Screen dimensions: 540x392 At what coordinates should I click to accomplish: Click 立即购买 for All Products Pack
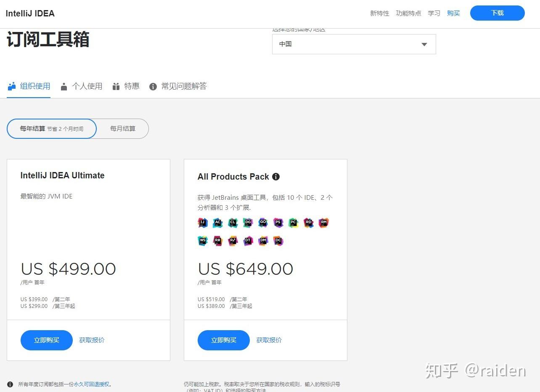[224, 340]
